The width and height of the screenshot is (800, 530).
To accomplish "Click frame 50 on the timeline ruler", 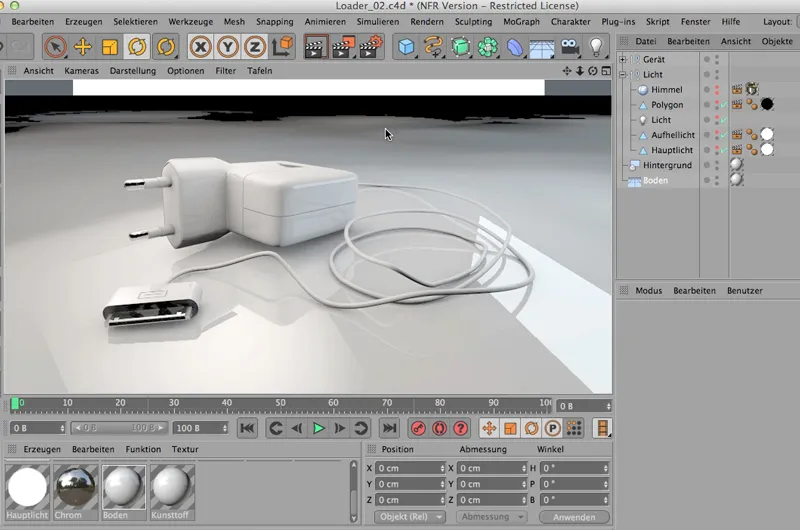I will tap(280, 405).
